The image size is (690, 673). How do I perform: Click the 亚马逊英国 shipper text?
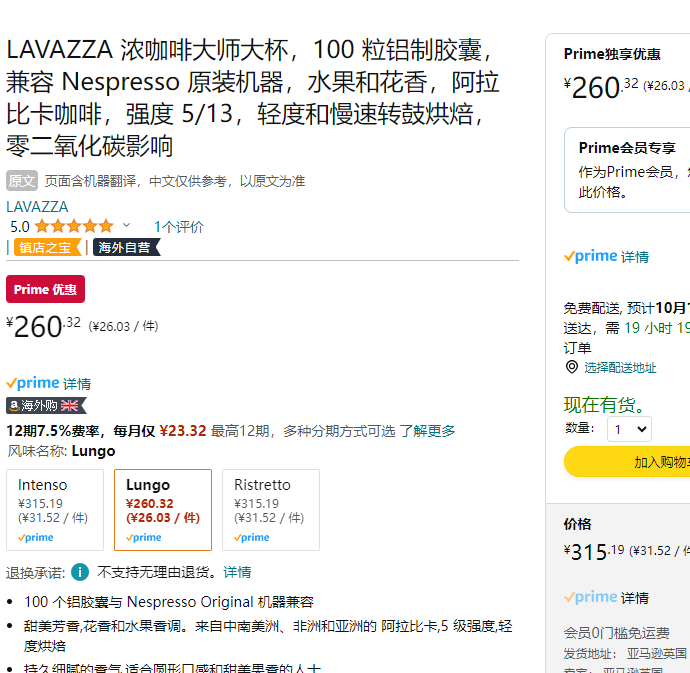click(x=657, y=653)
